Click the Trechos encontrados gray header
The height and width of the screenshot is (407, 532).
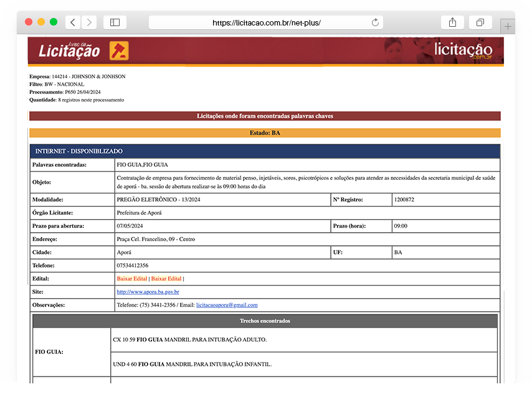[x=265, y=321]
